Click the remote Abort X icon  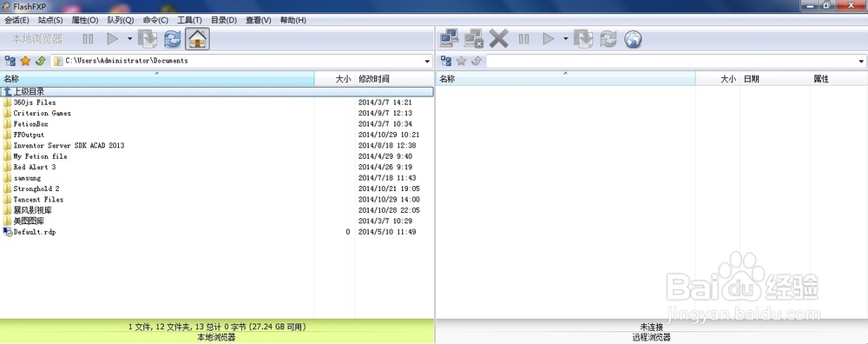tap(499, 39)
